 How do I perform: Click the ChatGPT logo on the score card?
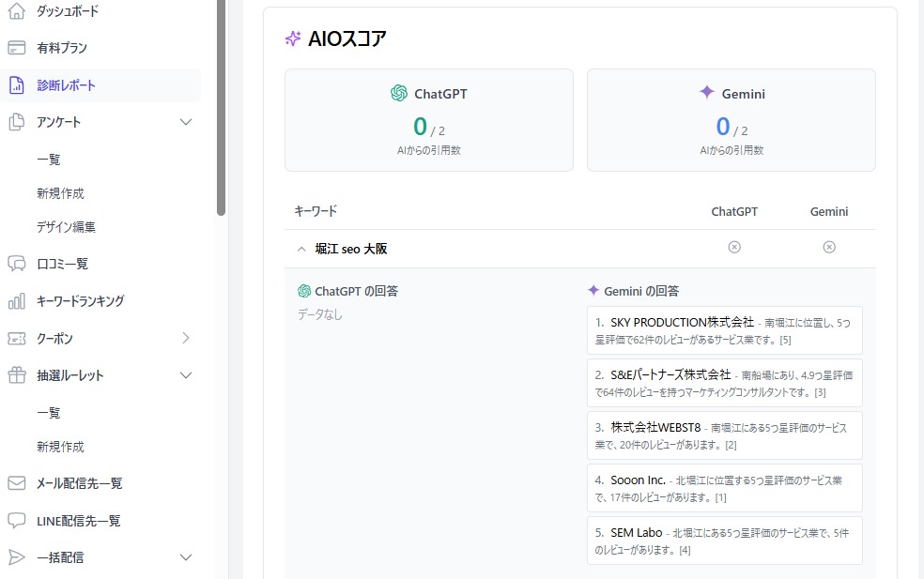pos(397,93)
